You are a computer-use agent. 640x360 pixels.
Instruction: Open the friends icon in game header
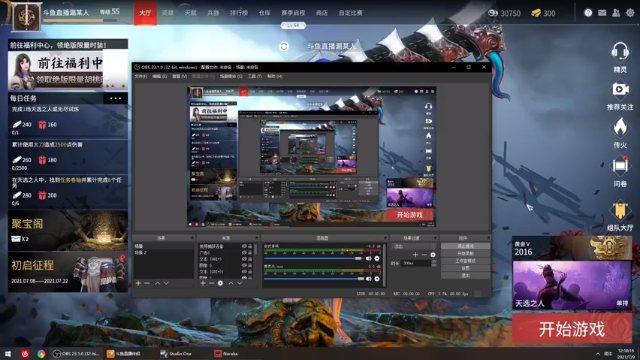(616, 13)
